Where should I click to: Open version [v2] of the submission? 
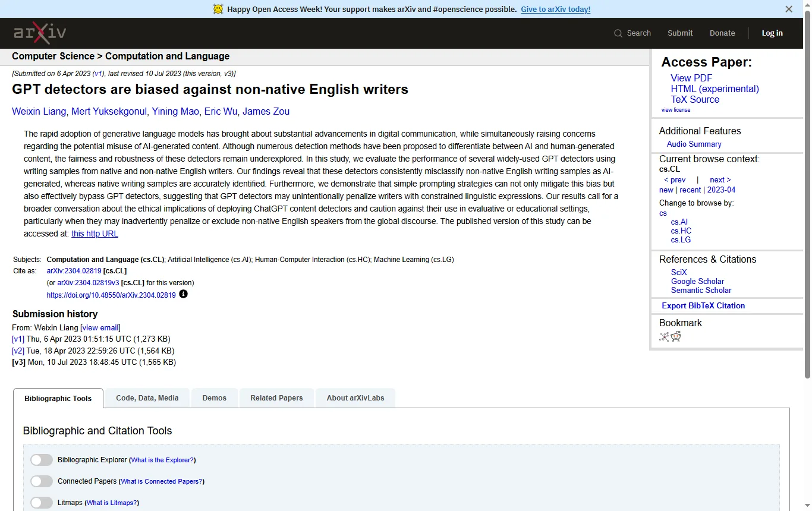pos(18,351)
